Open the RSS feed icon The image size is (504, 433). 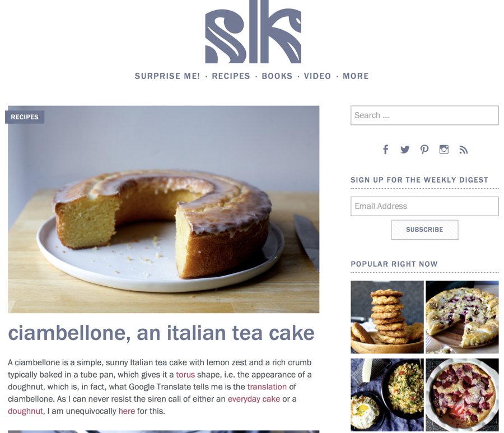[x=463, y=150]
